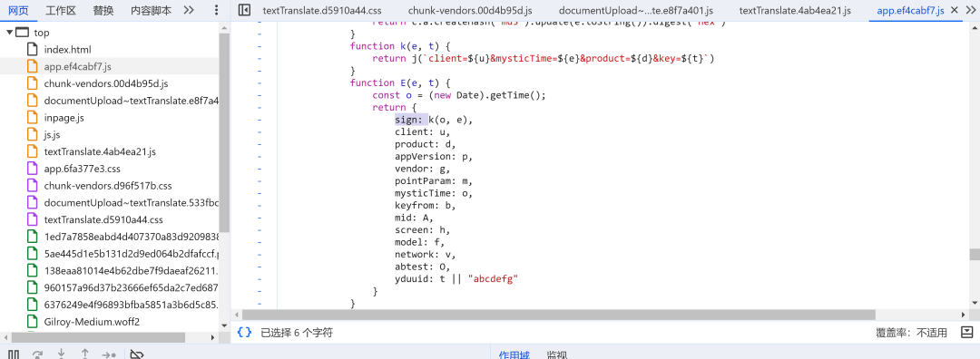This screenshot has width=980, height=359.
Task: Click navigator horizontal scrollbar thumb
Action: [98, 337]
